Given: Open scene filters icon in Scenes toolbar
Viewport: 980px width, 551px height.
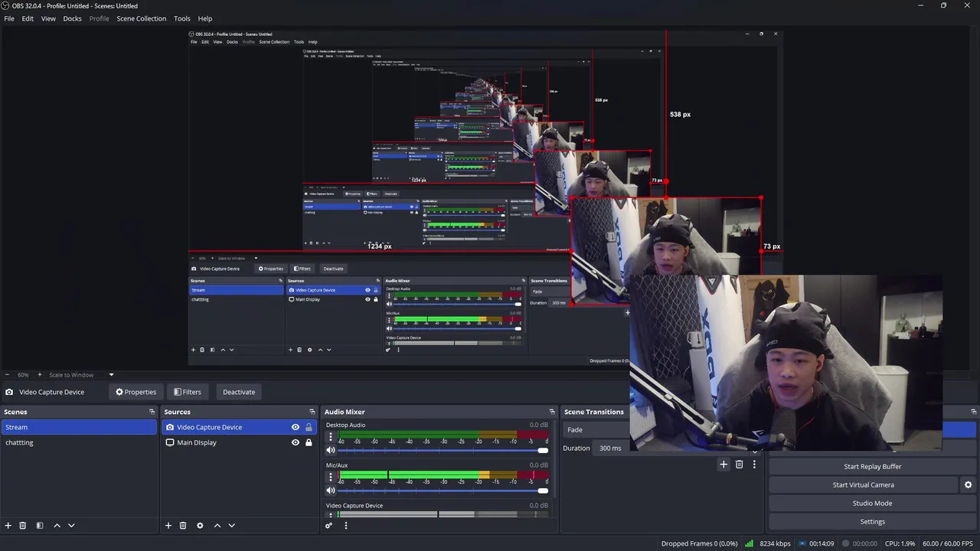Looking at the screenshot, I should pos(40,526).
